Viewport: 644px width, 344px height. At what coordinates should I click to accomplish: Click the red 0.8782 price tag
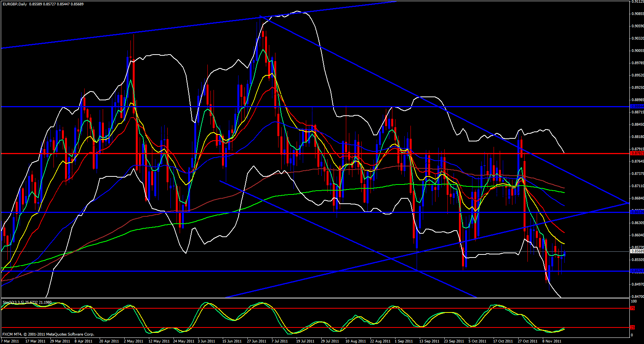[637, 153]
